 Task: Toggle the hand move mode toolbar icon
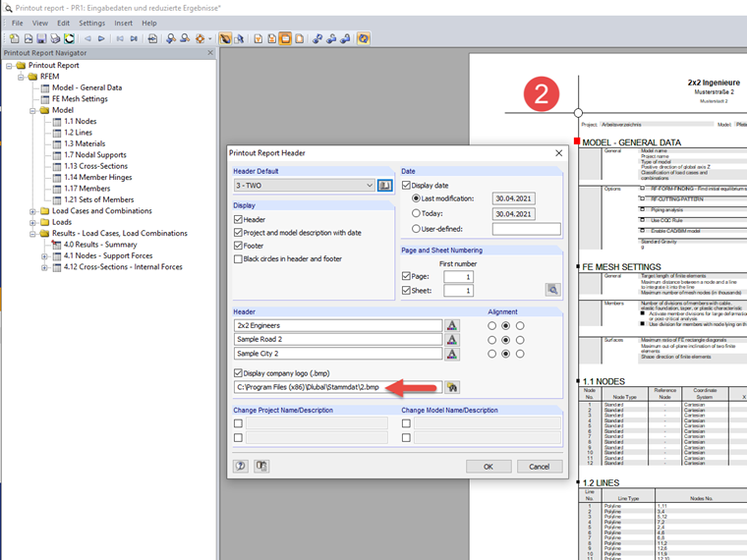pos(225,38)
